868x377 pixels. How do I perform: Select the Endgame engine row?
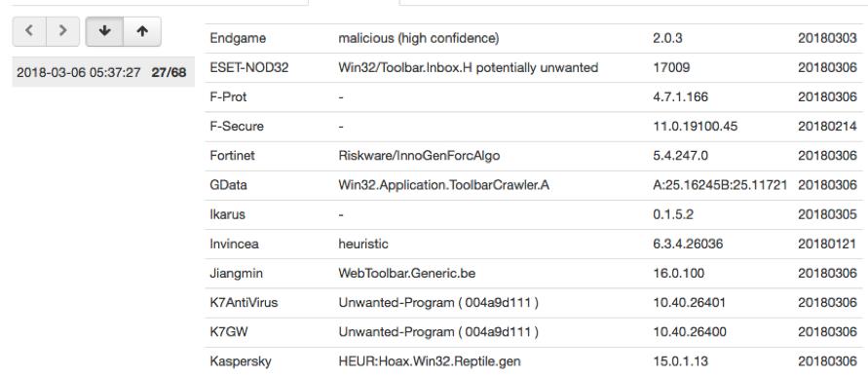tap(534, 38)
